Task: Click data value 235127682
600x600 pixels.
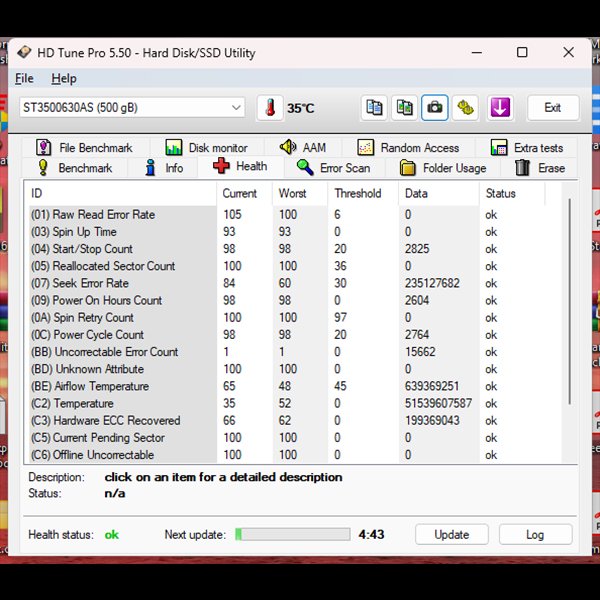Action: [432, 283]
